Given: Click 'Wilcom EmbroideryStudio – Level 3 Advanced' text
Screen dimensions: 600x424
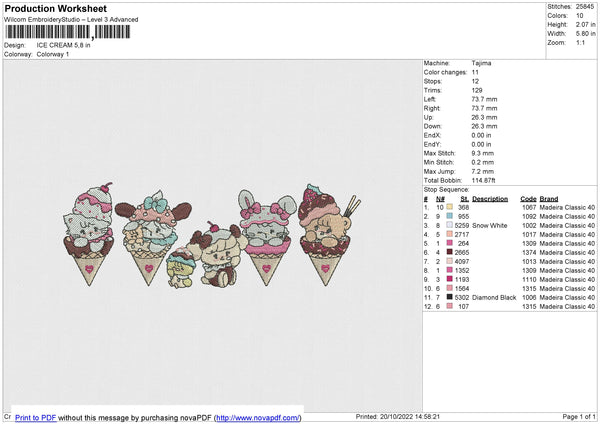Looking at the screenshot, I should (71, 20).
